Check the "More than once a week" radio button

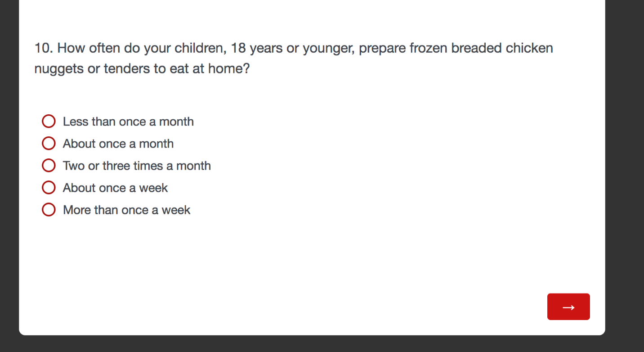[x=49, y=210]
